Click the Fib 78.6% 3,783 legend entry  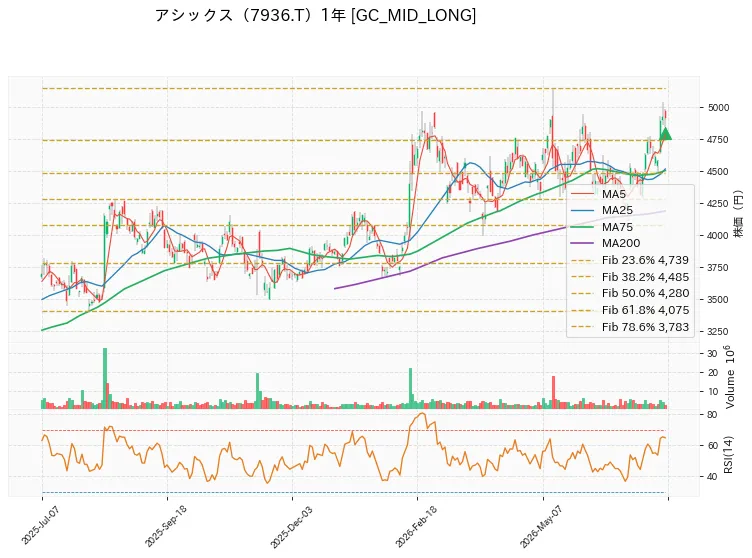pyautogui.click(x=630, y=327)
